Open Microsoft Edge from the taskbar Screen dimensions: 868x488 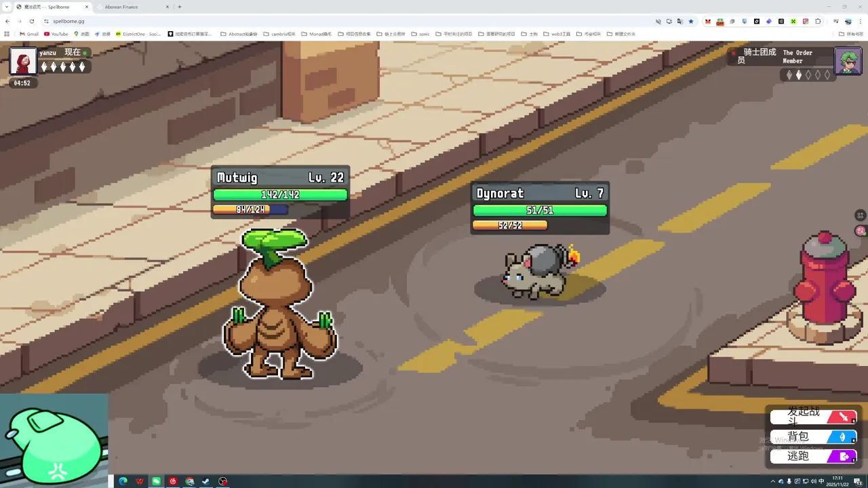point(123,481)
